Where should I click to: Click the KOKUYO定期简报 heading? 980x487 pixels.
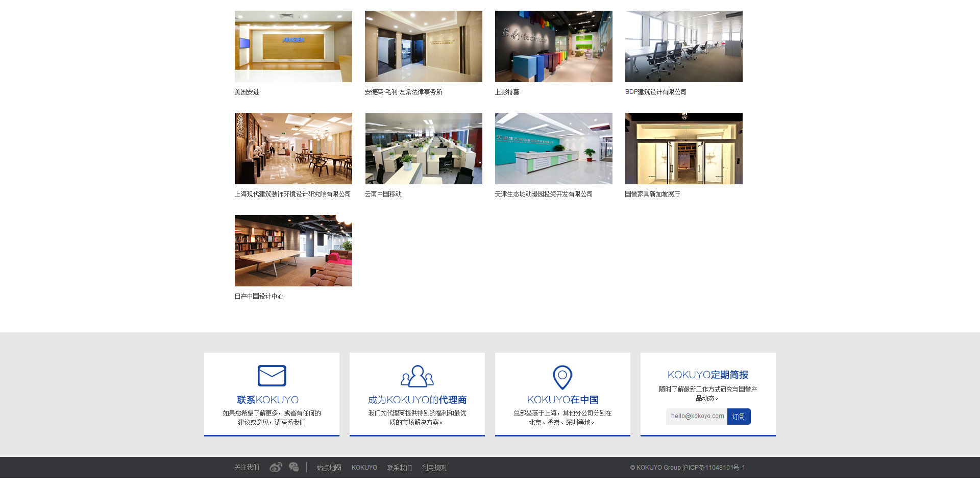(708, 375)
